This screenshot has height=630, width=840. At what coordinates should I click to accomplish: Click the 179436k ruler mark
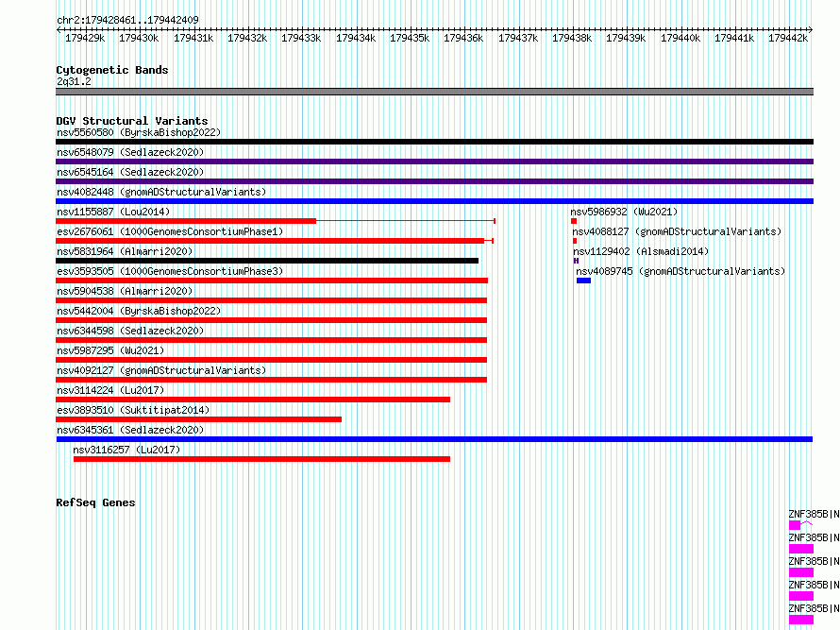[x=463, y=38]
